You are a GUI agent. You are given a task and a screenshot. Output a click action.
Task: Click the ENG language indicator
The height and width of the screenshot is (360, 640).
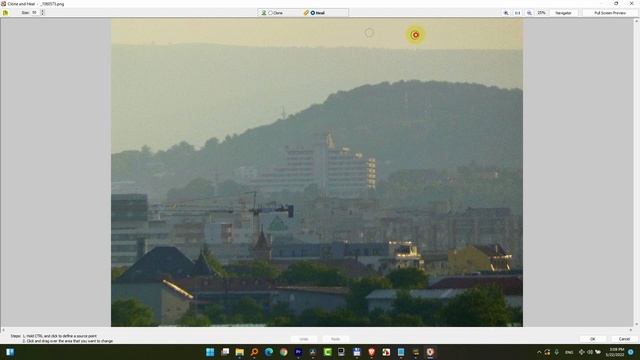click(569, 352)
